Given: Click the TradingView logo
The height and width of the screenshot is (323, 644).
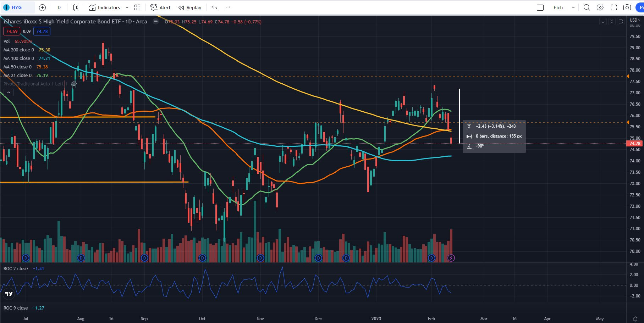Looking at the screenshot, I should click(9, 294).
